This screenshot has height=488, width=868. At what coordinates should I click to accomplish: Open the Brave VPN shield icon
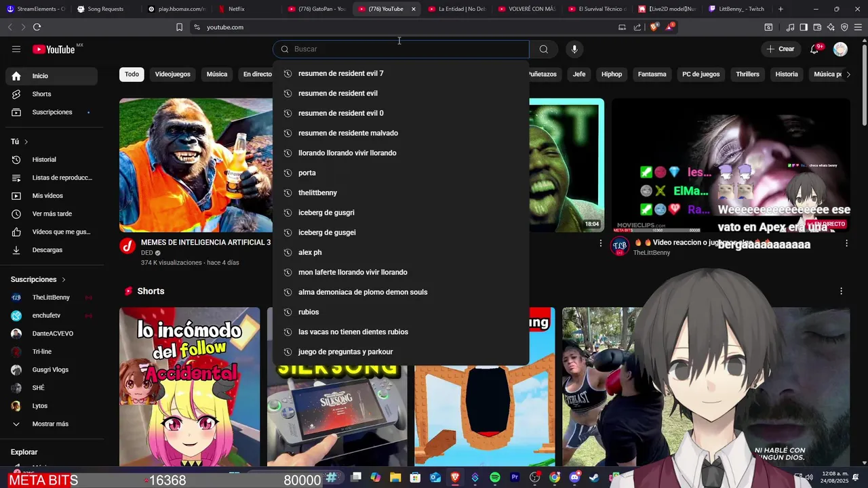[x=844, y=27]
